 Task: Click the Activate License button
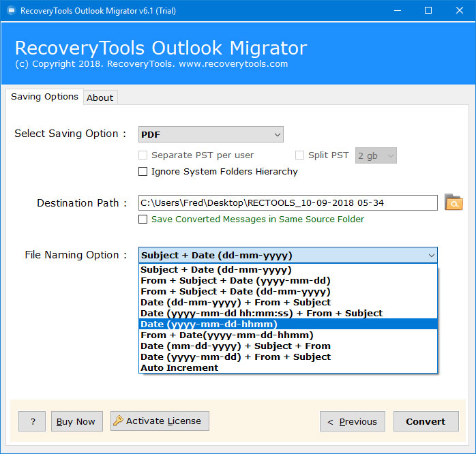point(160,421)
